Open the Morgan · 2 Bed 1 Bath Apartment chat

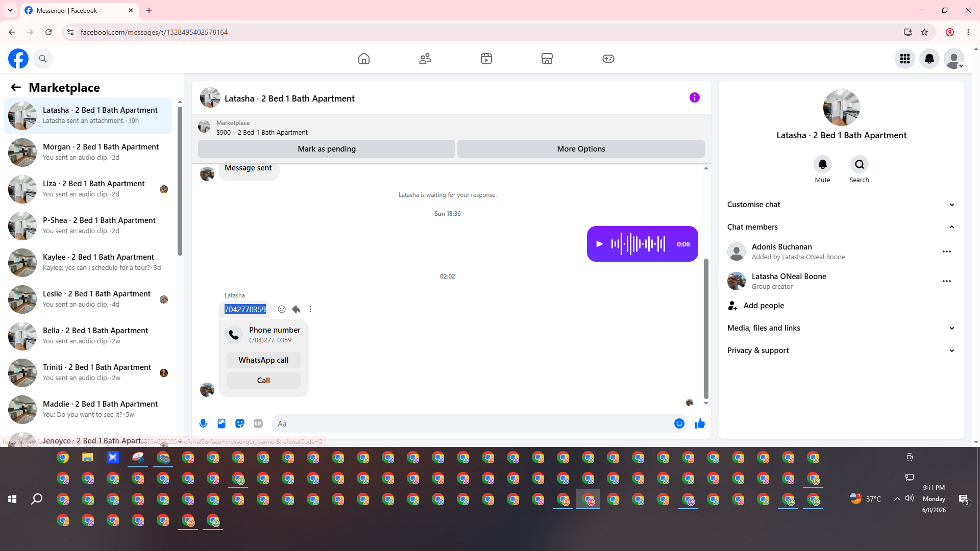88,152
